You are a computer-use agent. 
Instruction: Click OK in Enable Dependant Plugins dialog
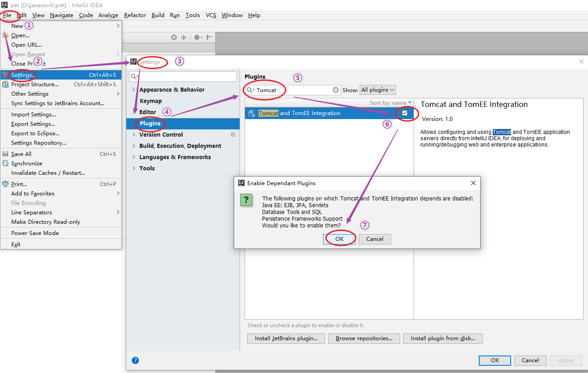tap(339, 239)
